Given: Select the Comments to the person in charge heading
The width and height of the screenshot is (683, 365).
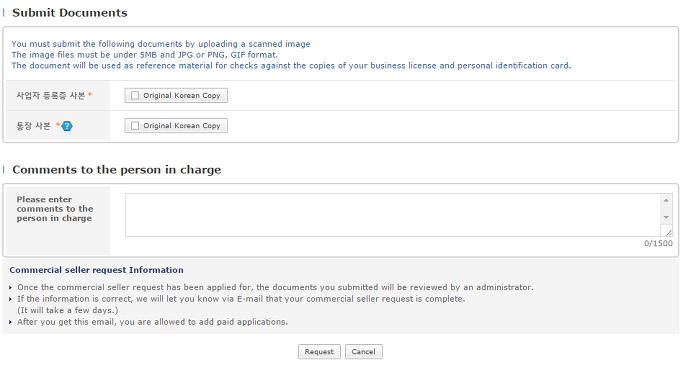Looking at the screenshot, I should coord(117,169).
